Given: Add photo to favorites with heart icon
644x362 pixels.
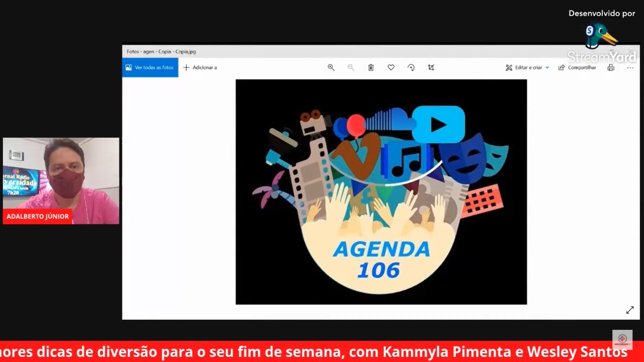Looking at the screenshot, I should pos(391,67).
